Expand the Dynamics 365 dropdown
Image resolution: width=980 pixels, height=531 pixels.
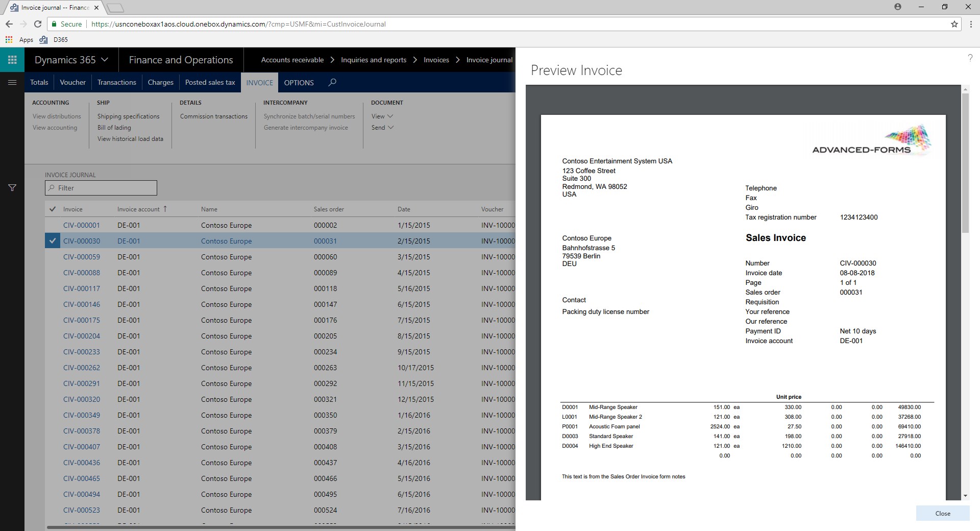pos(105,60)
